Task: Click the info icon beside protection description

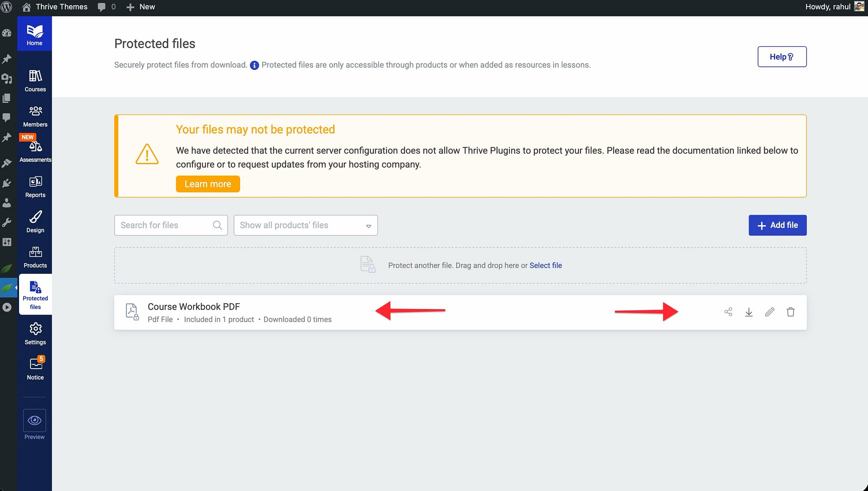Action: click(254, 65)
